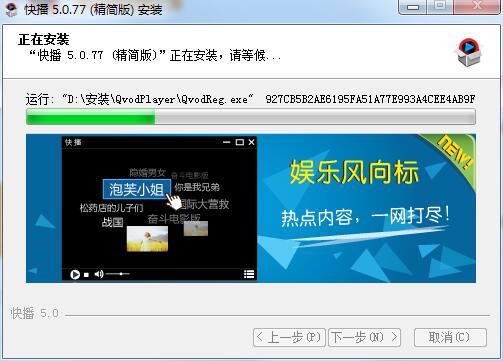This screenshot has width=503, height=361.
Task: Click the preview player's minimize dash icon
Action: 227,142
